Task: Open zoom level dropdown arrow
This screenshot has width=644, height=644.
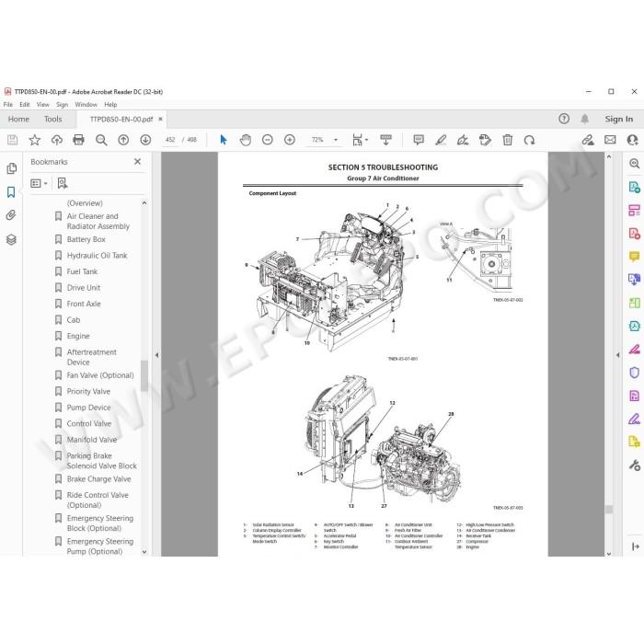Action: point(336,140)
